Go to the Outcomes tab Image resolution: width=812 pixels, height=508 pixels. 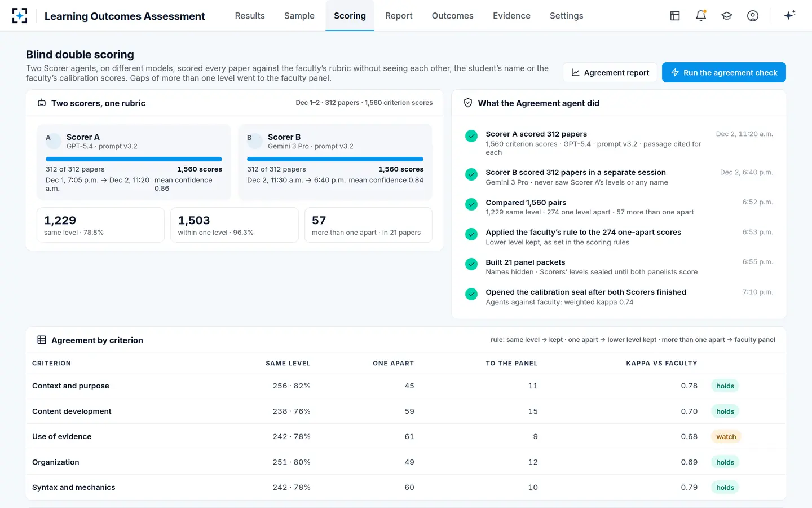(x=452, y=16)
